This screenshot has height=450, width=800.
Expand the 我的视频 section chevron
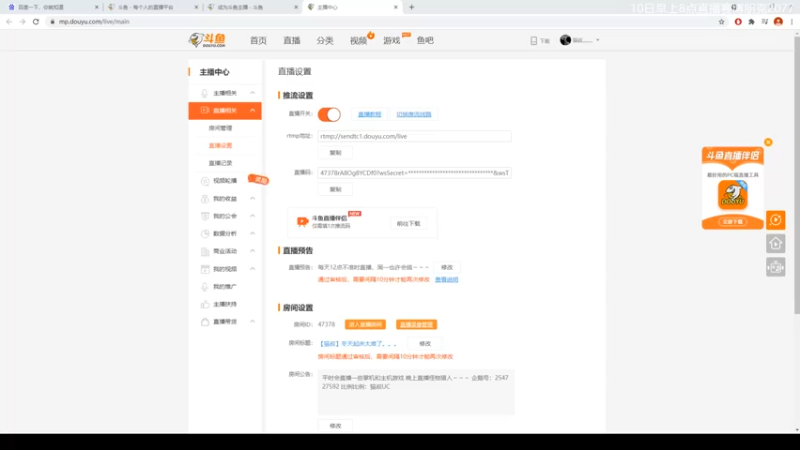(x=253, y=269)
